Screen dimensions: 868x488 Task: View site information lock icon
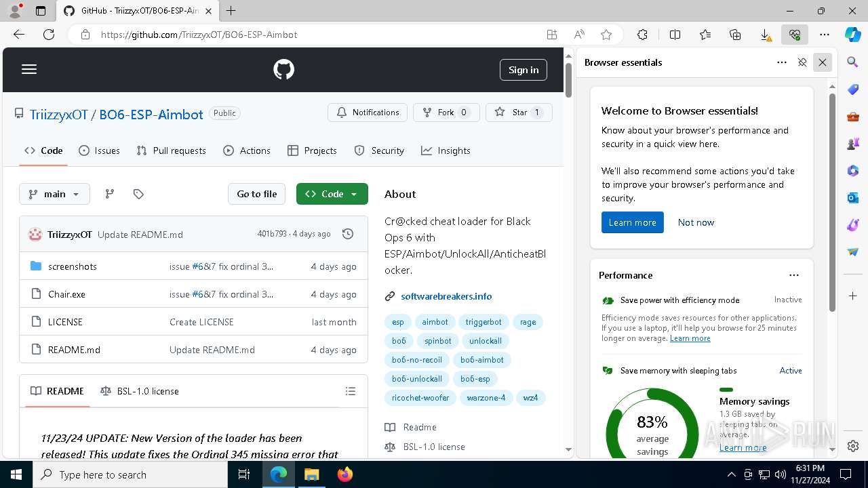pos(85,35)
